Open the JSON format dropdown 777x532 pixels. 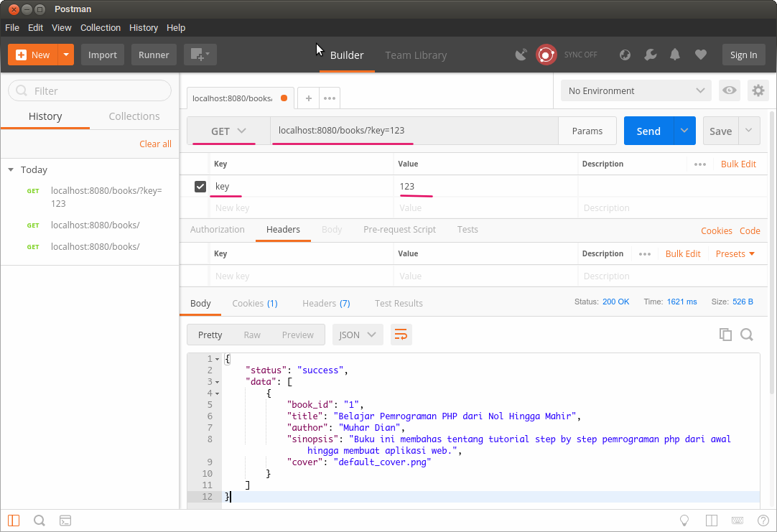[x=358, y=335]
